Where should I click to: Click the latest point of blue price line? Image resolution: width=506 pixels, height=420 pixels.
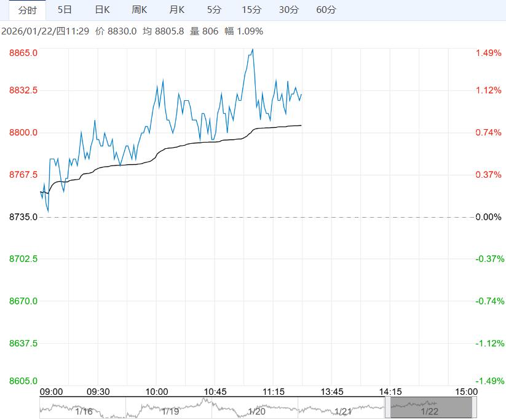tap(301, 94)
